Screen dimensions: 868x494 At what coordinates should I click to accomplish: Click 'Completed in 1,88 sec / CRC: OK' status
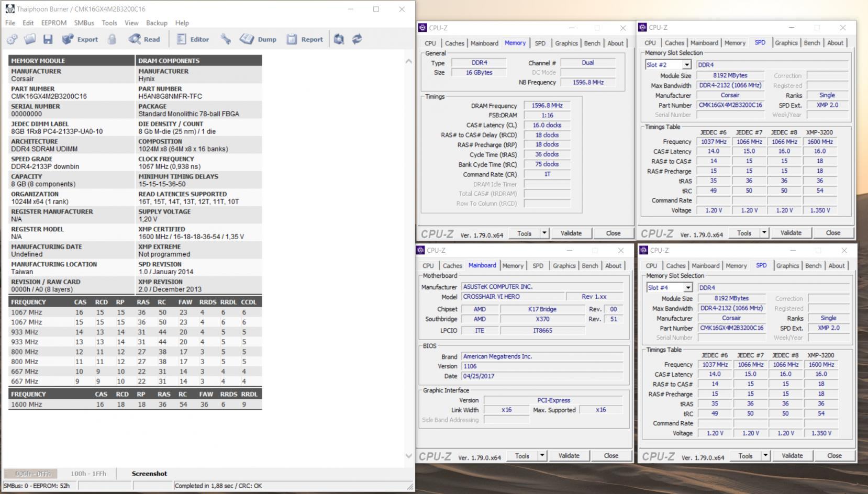(218, 486)
